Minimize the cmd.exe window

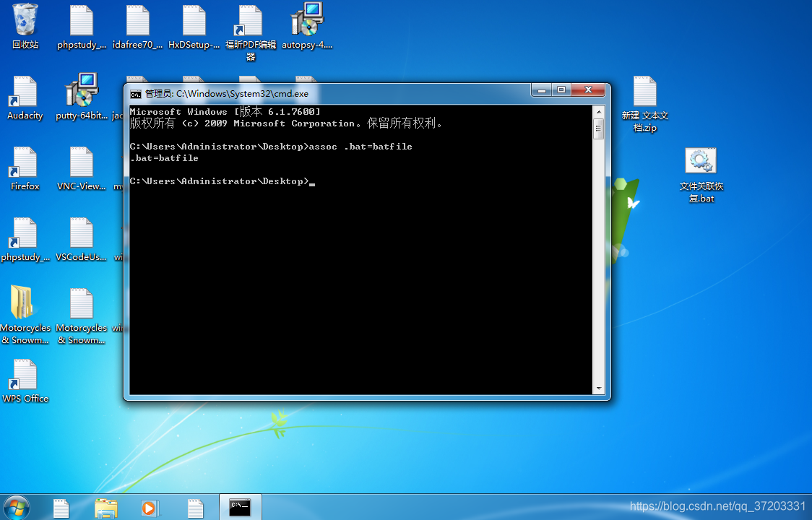541,90
